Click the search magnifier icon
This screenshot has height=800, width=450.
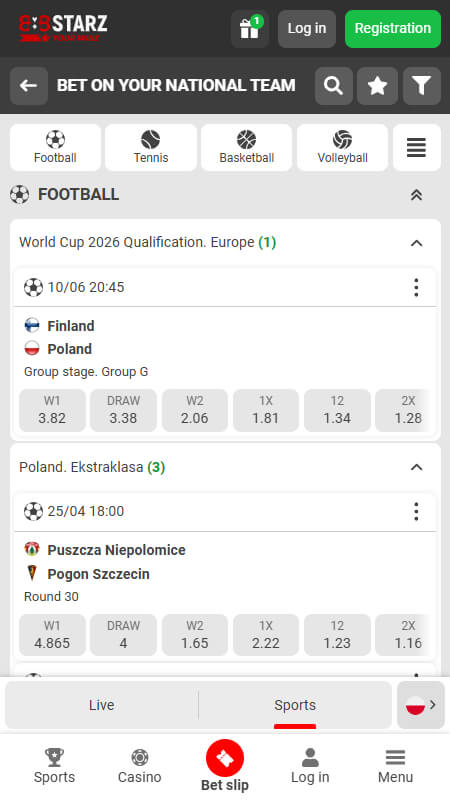pos(334,86)
